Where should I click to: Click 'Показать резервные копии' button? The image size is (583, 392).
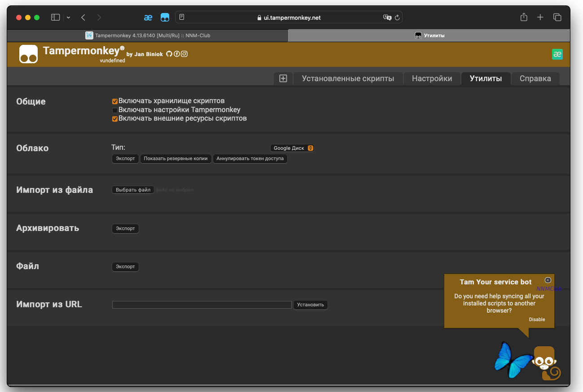pyautogui.click(x=176, y=159)
